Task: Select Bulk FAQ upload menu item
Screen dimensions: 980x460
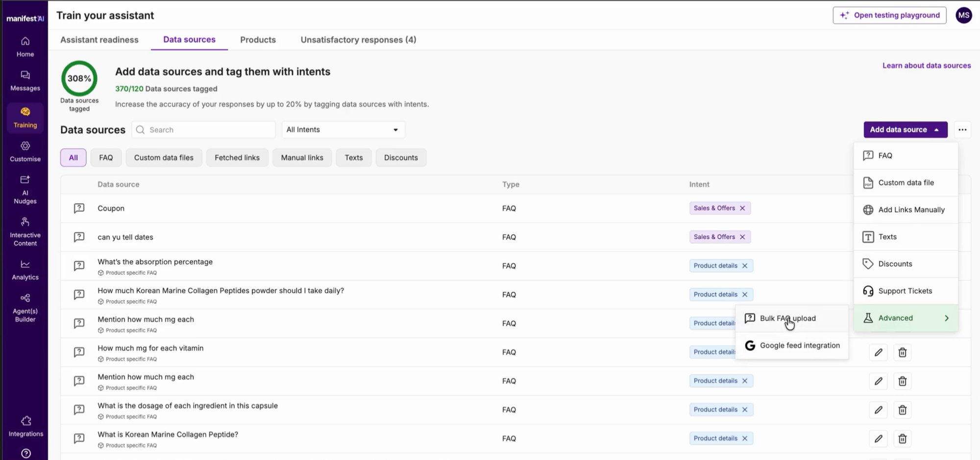Action: [x=787, y=318]
